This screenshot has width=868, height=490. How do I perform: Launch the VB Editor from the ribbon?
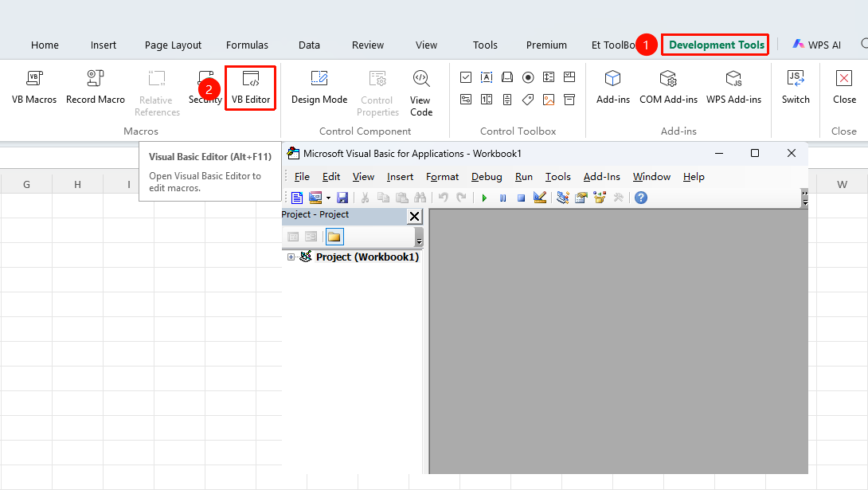click(251, 88)
